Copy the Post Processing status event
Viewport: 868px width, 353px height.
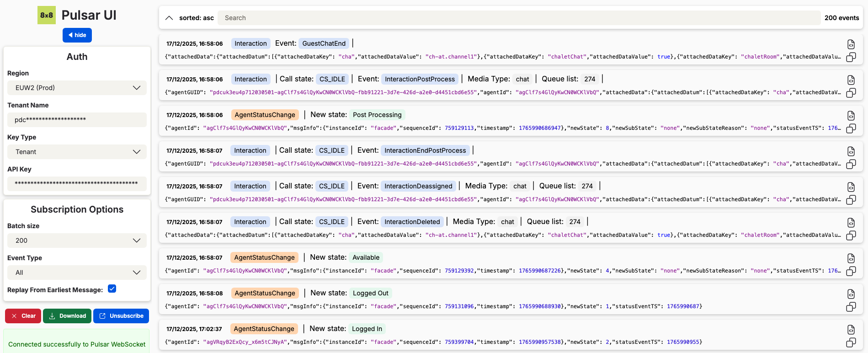pyautogui.click(x=851, y=128)
